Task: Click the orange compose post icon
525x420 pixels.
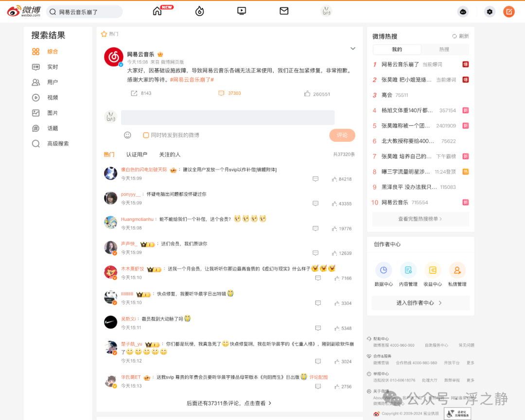Action: pos(509,12)
